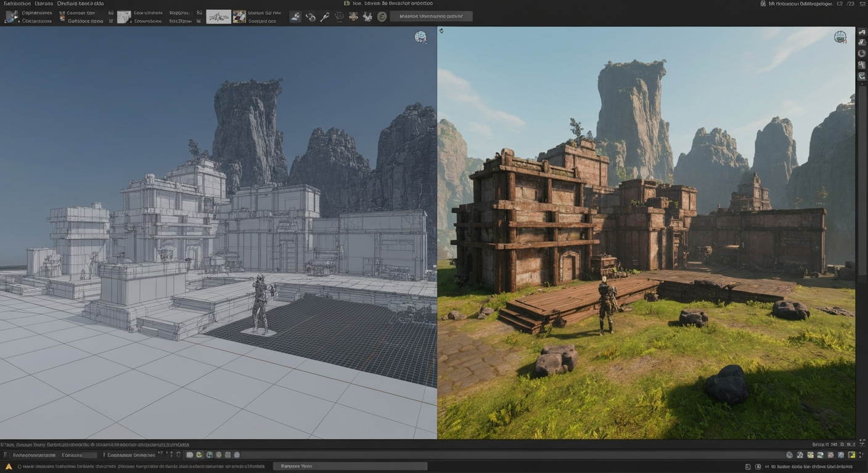868x473 pixels.
Task: Click the round gray circle toolbar icon
Action: 382,17
